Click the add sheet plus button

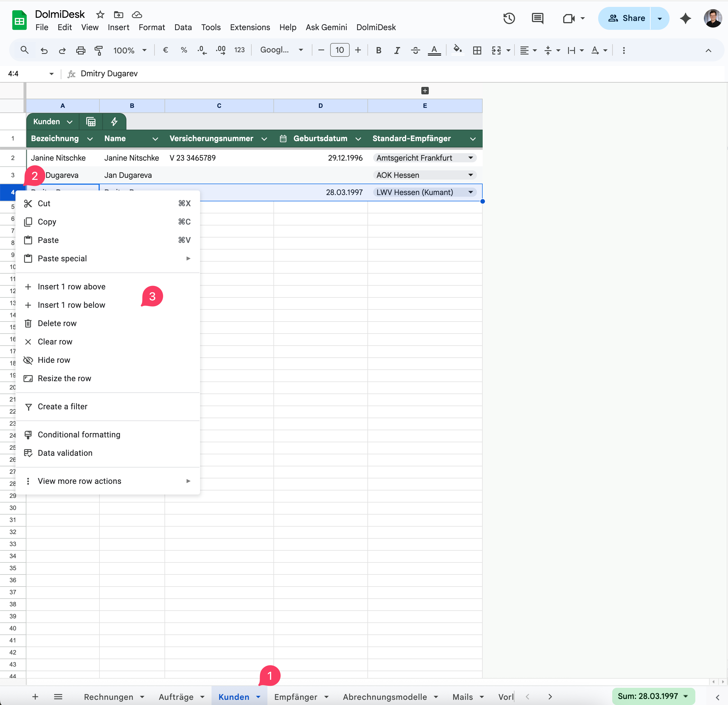tap(35, 697)
